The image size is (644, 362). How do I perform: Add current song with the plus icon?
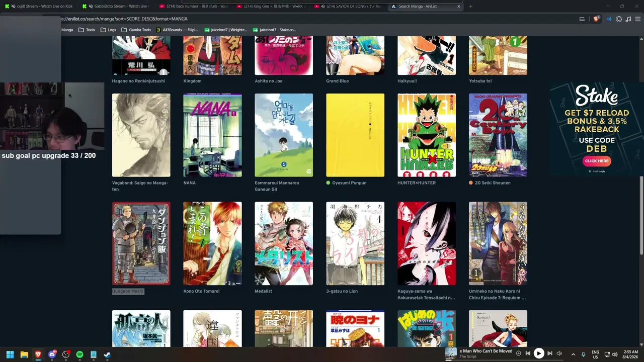click(x=519, y=353)
